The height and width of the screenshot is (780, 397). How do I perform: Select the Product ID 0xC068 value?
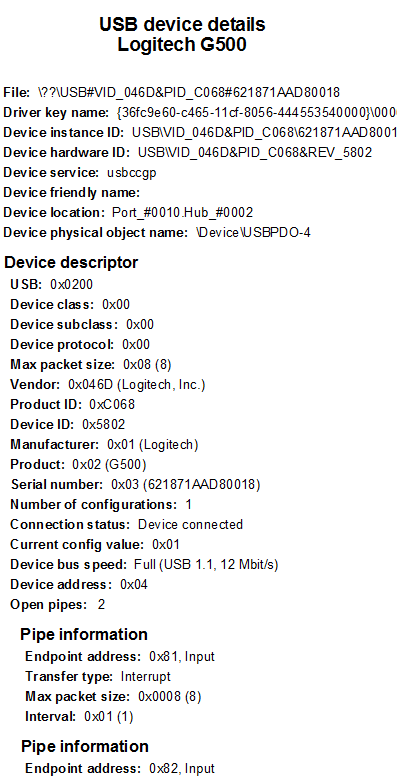(x=112, y=404)
